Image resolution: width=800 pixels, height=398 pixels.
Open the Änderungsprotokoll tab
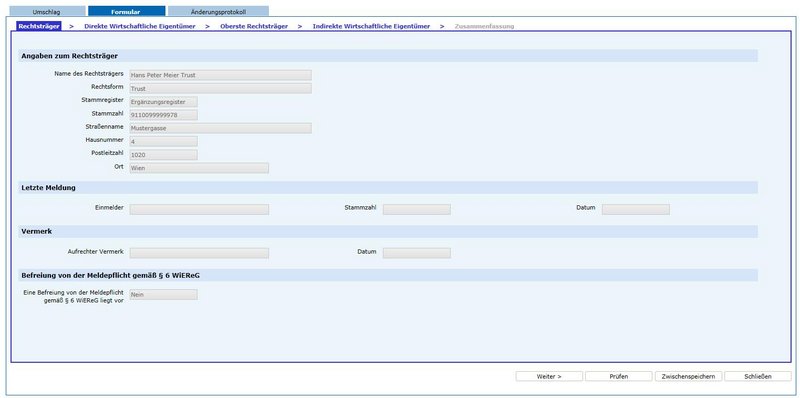tap(218, 11)
